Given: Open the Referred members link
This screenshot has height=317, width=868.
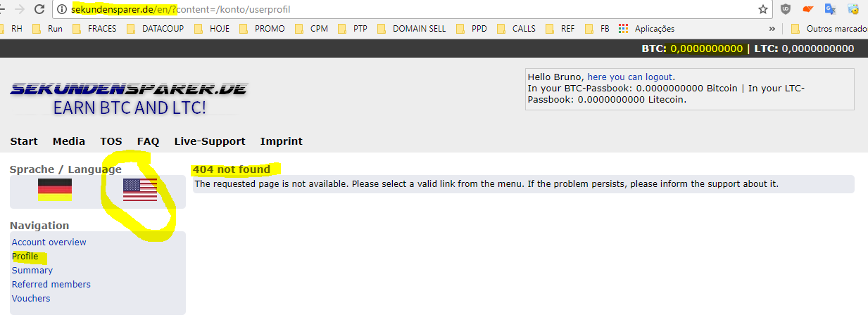Looking at the screenshot, I should click(x=51, y=285).
